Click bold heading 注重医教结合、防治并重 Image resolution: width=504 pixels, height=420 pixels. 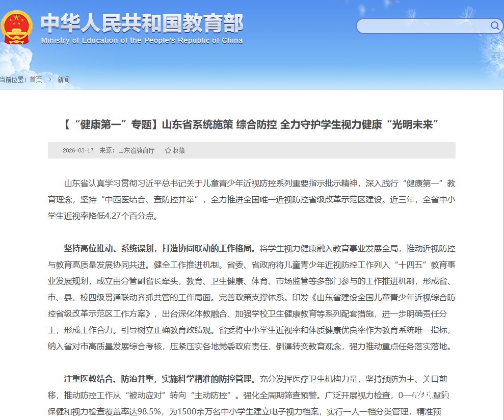158,379
